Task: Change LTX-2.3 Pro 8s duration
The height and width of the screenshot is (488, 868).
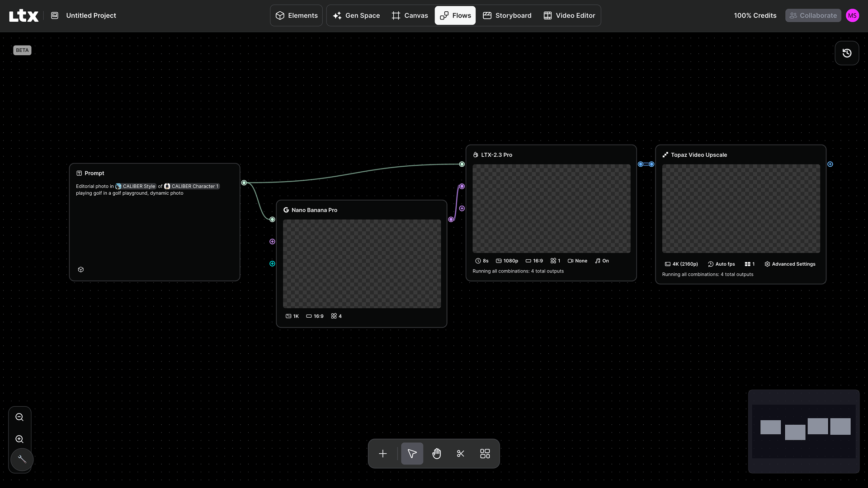Action: coord(482,261)
